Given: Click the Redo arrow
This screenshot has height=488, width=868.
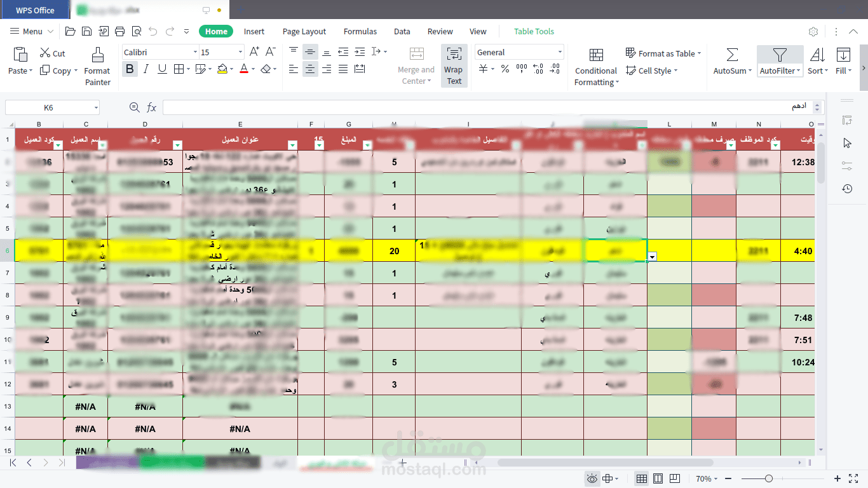Looking at the screenshot, I should [x=170, y=31].
